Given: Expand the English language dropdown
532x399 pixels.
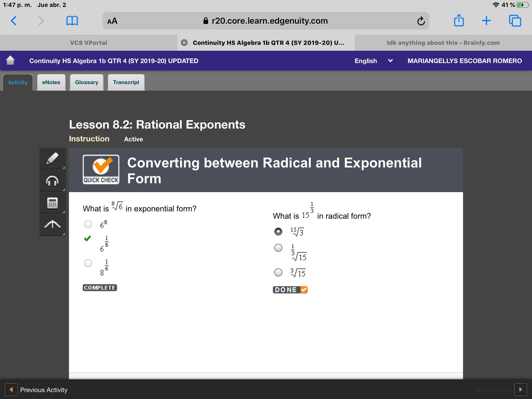Looking at the screenshot, I should point(373,61).
